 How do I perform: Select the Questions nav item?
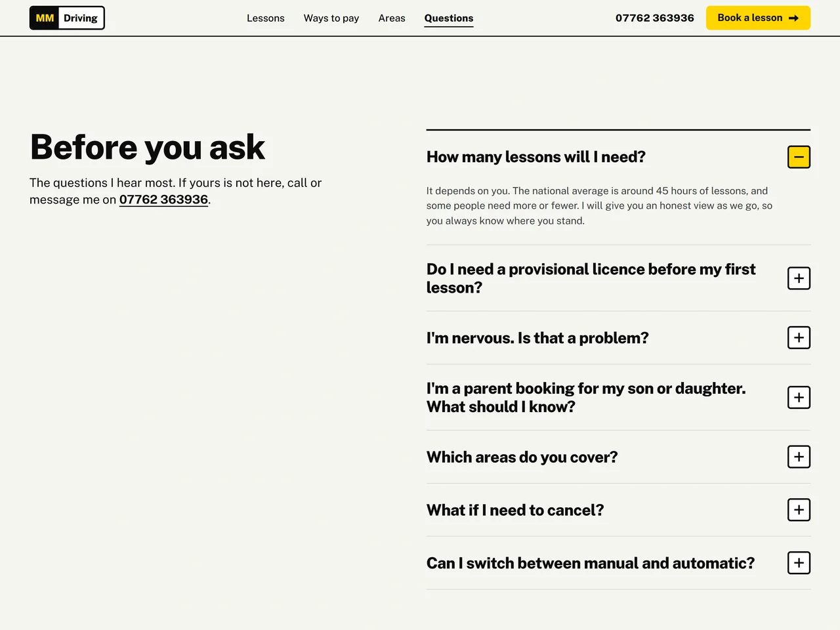449,18
